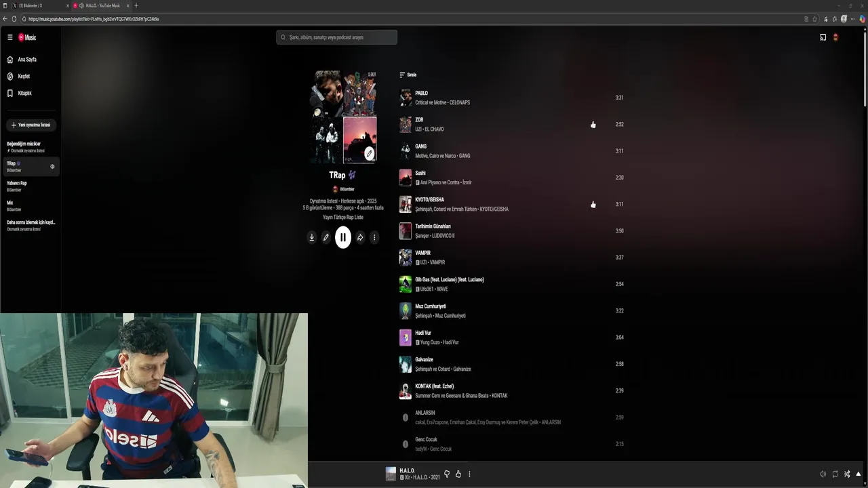Image resolution: width=868 pixels, height=488 pixels.
Task: Edit playlist with pencil button
Action: (325, 237)
